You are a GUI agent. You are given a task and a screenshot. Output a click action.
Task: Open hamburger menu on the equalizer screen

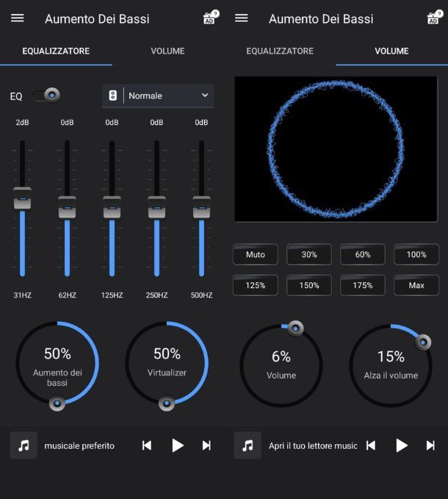17,18
